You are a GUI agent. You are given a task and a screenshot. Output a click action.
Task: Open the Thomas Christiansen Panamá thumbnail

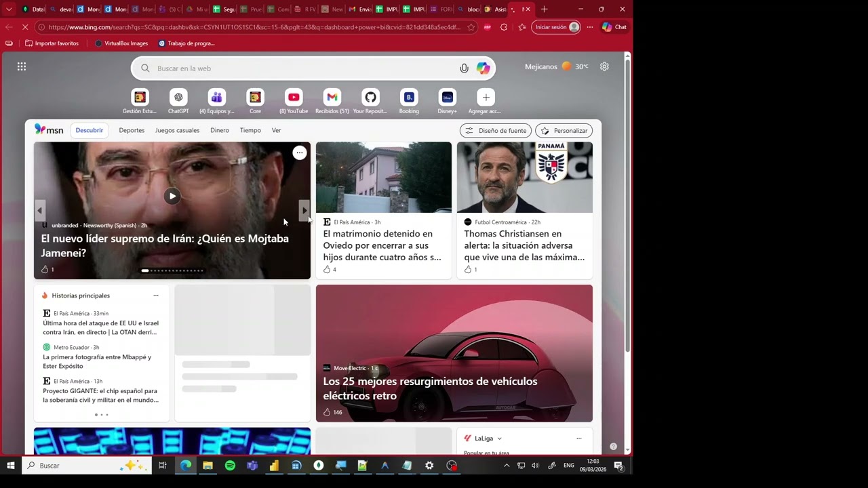(x=525, y=177)
